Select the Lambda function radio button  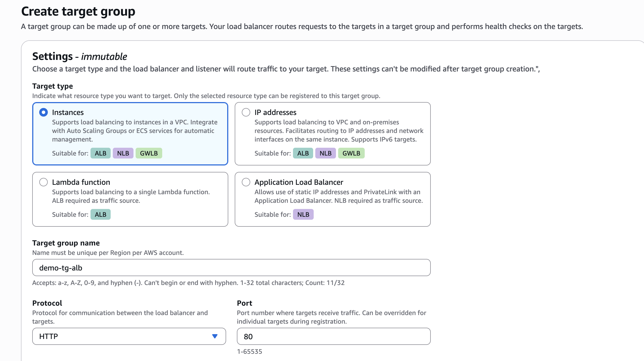(44, 182)
